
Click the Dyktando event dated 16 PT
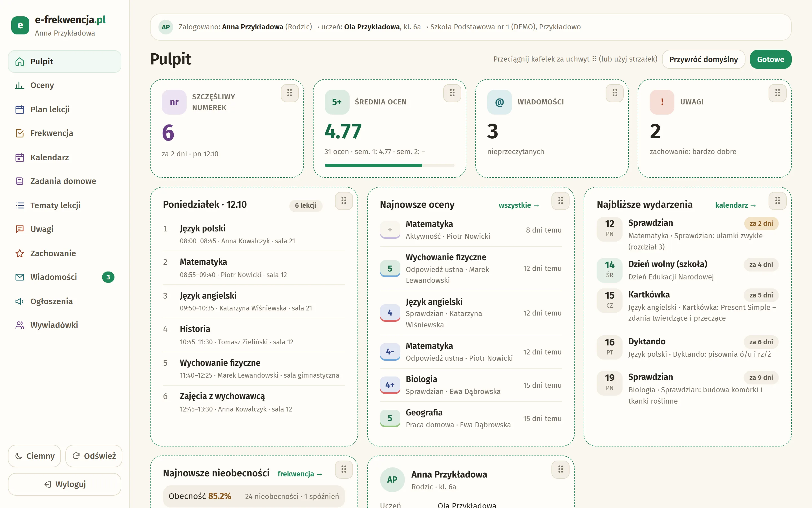tap(687, 348)
